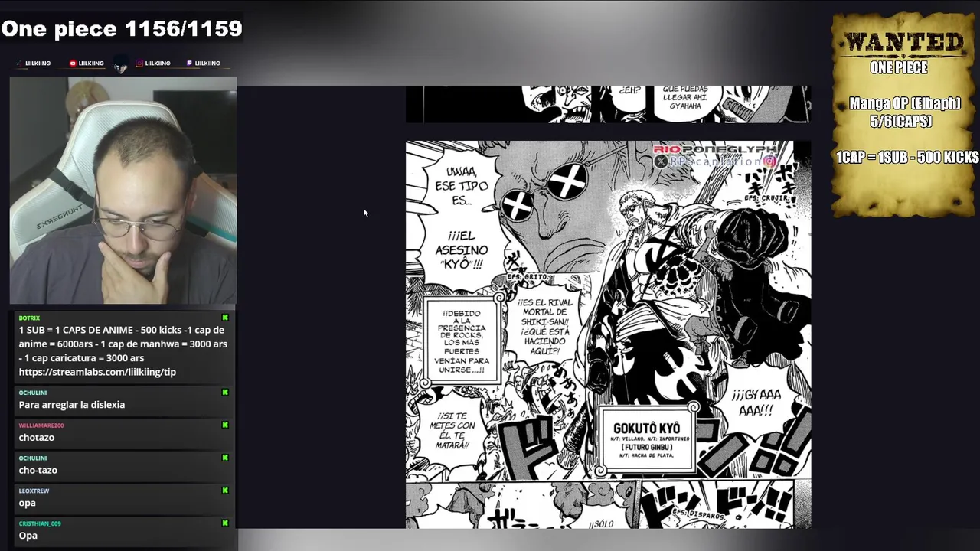Click the WILLIAMARE200 username in chat

pos(41,425)
